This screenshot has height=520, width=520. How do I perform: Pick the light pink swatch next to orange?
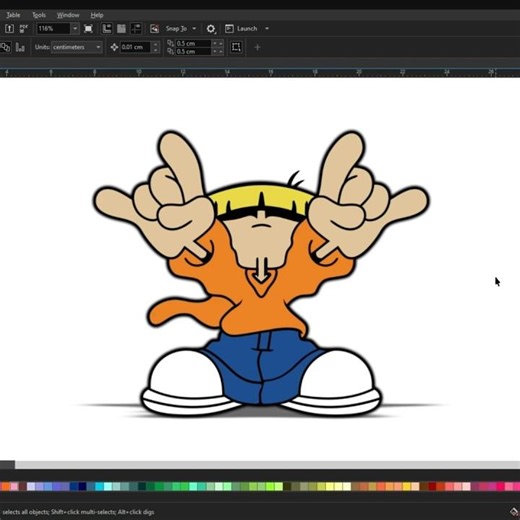pos(14,486)
